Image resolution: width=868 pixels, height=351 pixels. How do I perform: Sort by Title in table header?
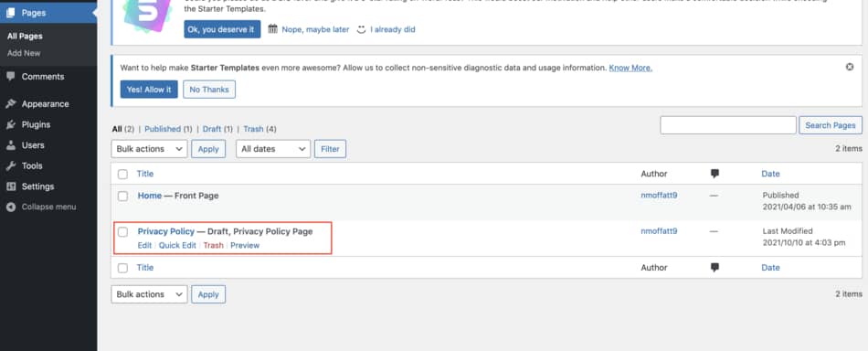click(145, 174)
